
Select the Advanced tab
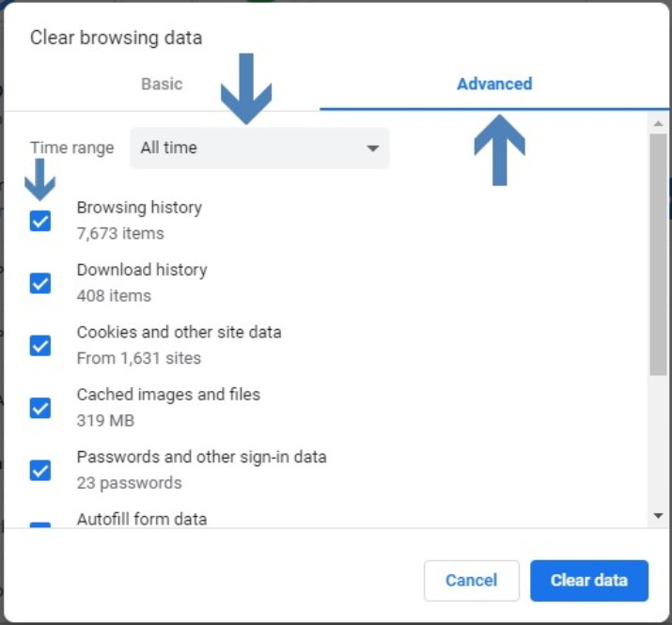(494, 84)
